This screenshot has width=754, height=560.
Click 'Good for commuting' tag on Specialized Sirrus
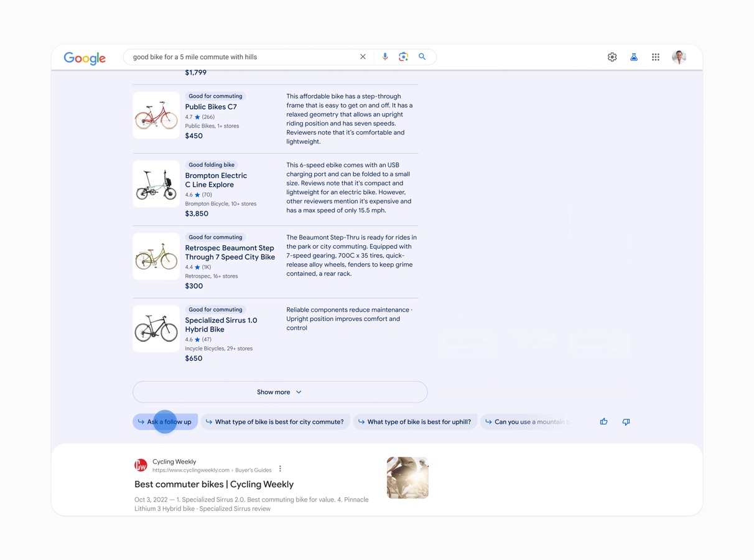coord(215,309)
